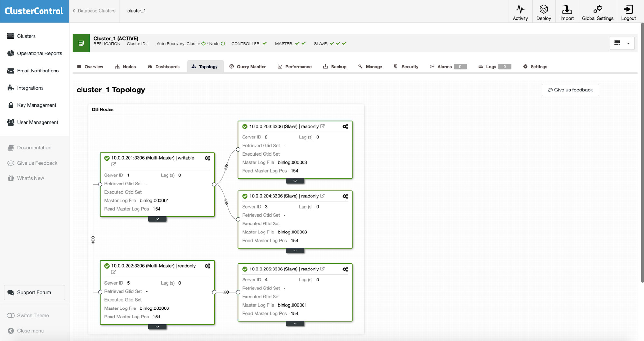644x341 pixels.
Task: Open the Deploy wizard icon
Action: point(543,12)
